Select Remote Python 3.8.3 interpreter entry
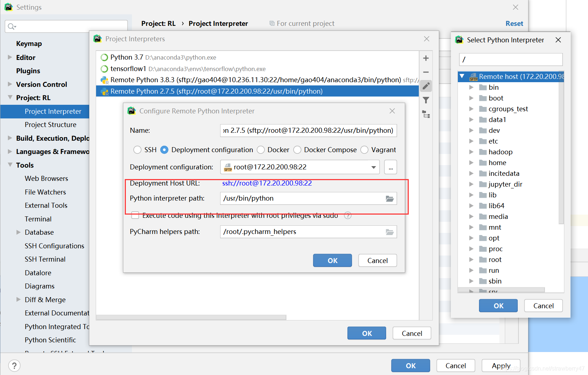 [x=257, y=80]
